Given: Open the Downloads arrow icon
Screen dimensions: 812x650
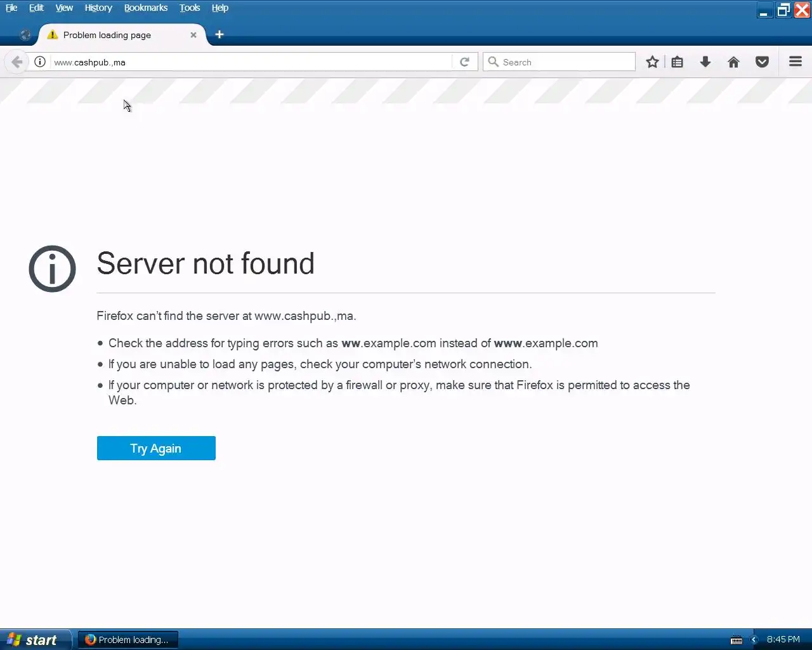Looking at the screenshot, I should 705,62.
